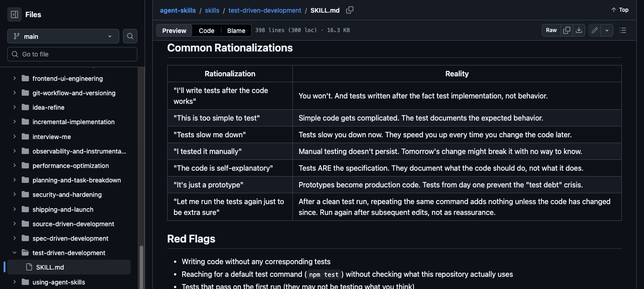Viewport: 644px width, 289px height.
Task: Switch to the Blame tab
Action: (x=236, y=30)
